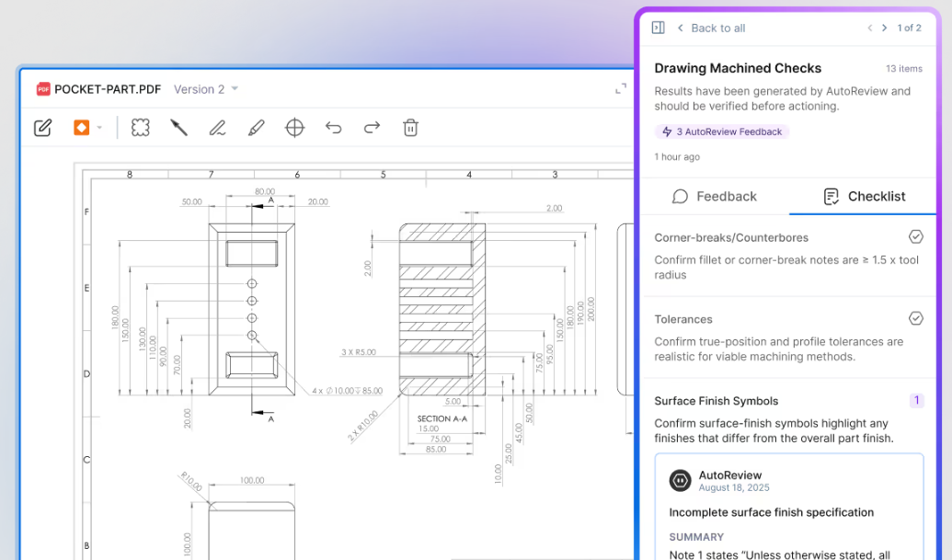
Task: Go to next review with right chevron
Action: [x=885, y=28]
